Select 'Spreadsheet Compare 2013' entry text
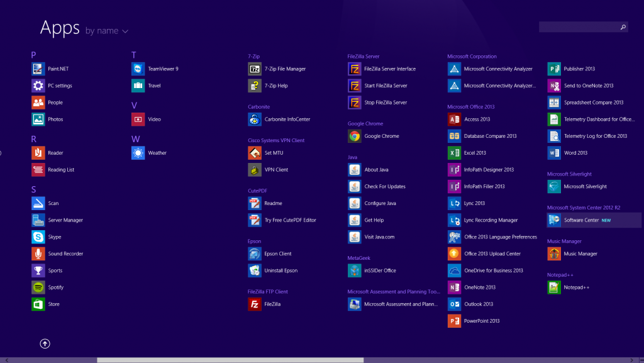The height and width of the screenshot is (363, 644). click(594, 103)
